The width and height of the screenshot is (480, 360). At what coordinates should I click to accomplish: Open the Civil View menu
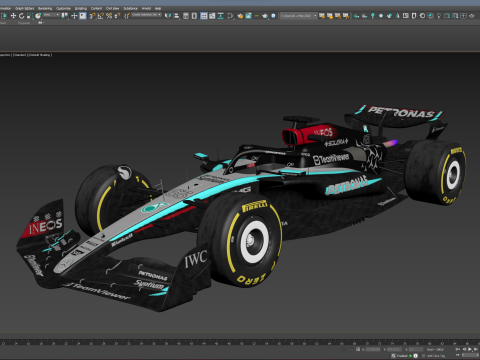(112, 8)
